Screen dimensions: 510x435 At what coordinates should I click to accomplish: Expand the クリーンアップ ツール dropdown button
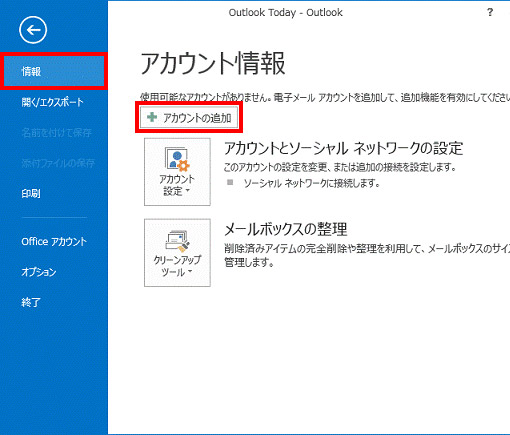(177, 253)
